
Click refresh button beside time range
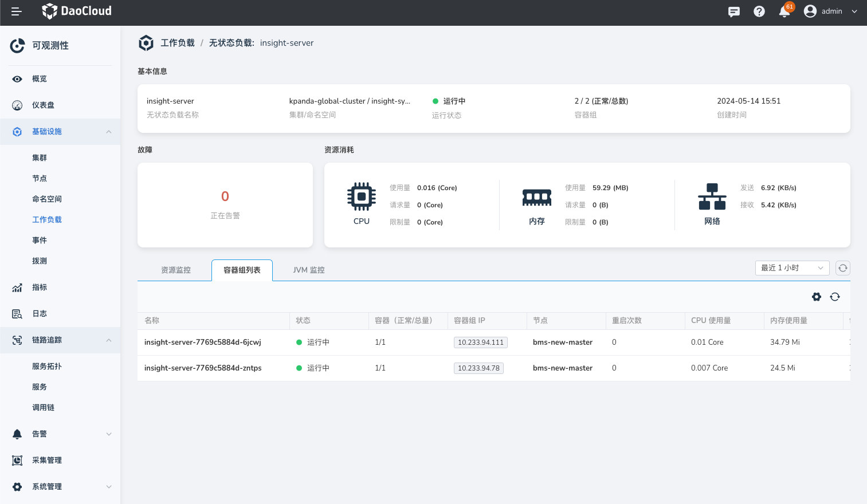(843, 268)
